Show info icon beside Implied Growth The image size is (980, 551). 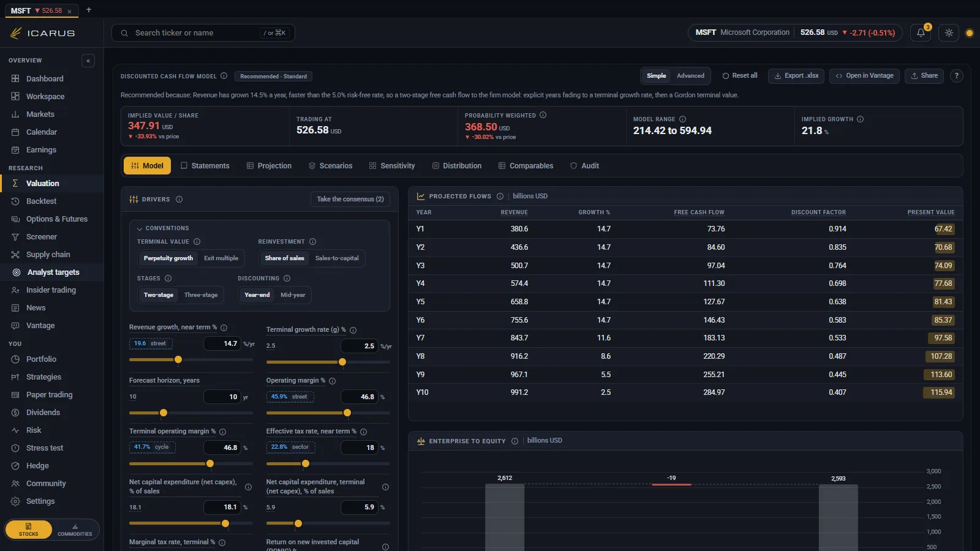click(860, 119)
